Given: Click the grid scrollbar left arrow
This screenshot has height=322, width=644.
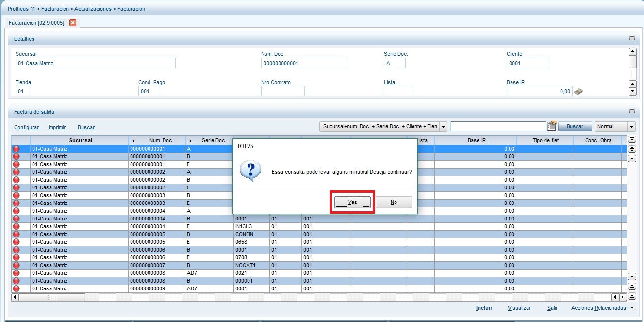Looking at the screenshot, I should coord(15,297).
